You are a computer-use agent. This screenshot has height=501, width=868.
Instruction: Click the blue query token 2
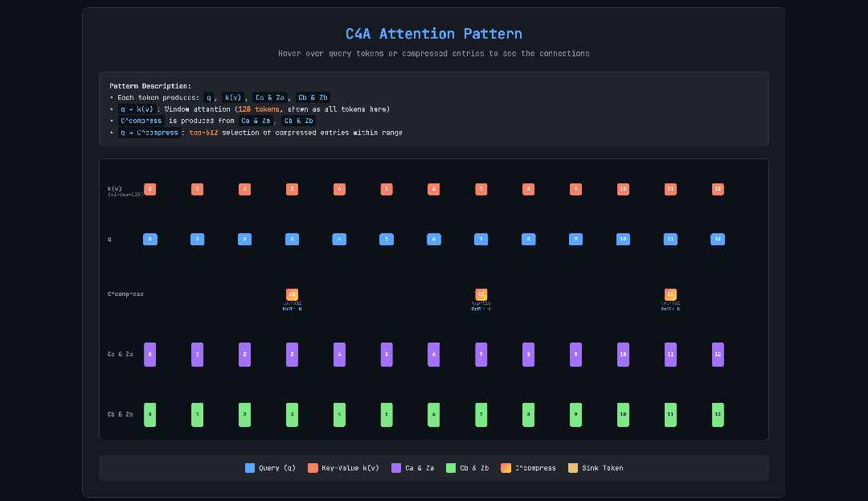tap(244, 239)
